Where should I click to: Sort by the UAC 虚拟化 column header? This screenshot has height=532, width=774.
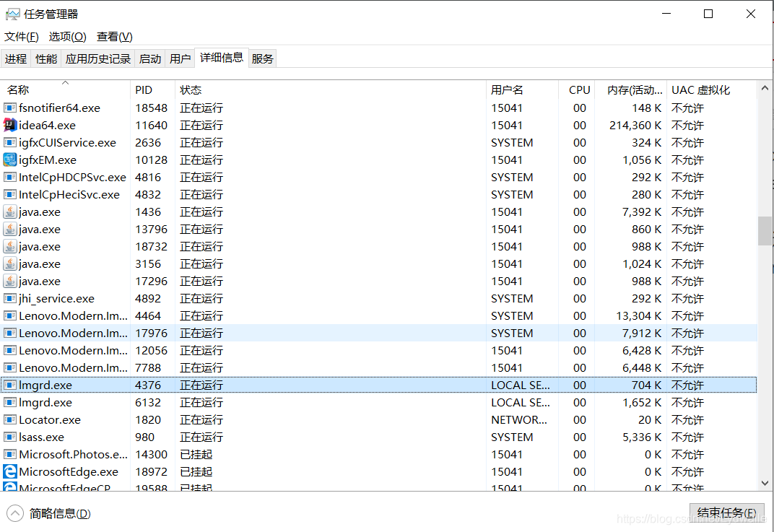[712, 90]
